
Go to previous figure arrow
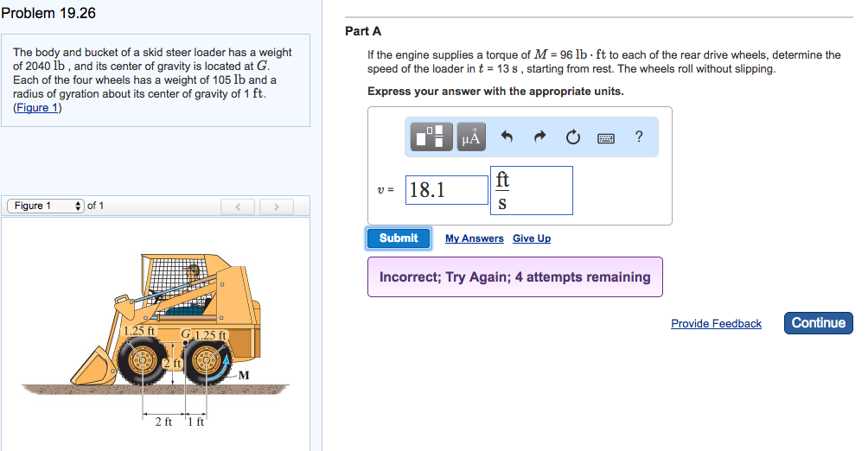pos(236,206)
